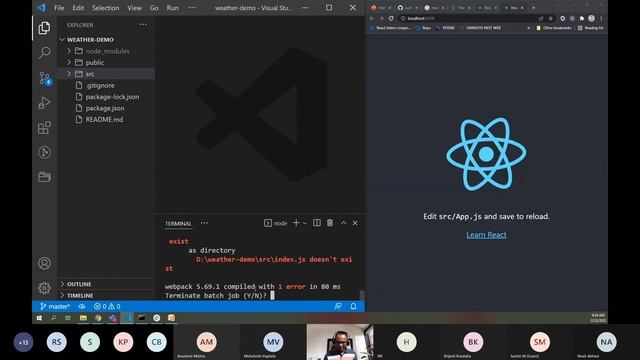Open the Search view in activity bar

pyautogui.click(x=44, y=52)
